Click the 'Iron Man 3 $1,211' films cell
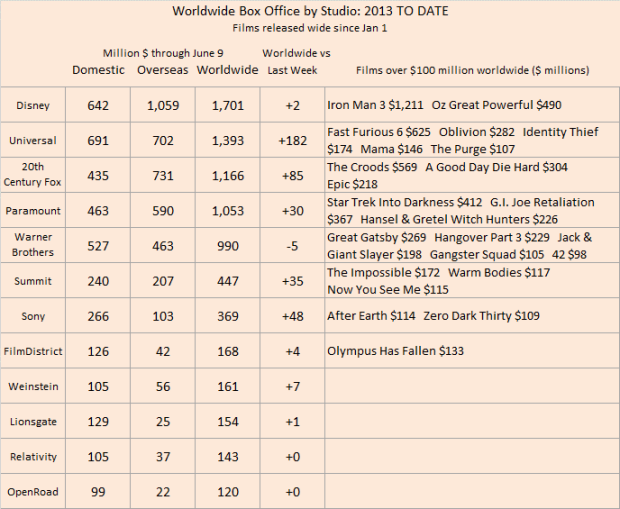Image resolution: width=620 pixels, height=509 pixels. tap(472, 105)
